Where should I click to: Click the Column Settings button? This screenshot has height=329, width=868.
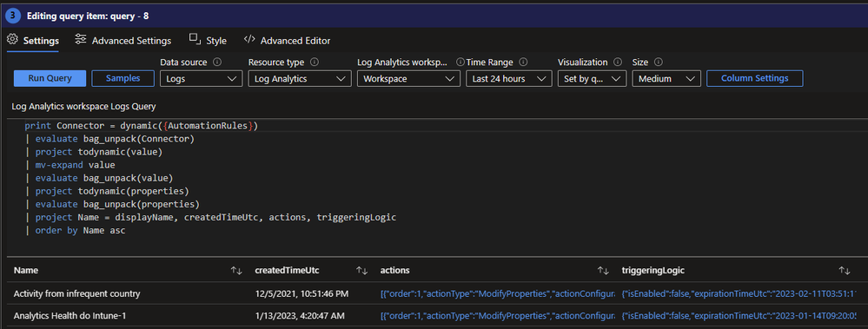click(754, 78)
